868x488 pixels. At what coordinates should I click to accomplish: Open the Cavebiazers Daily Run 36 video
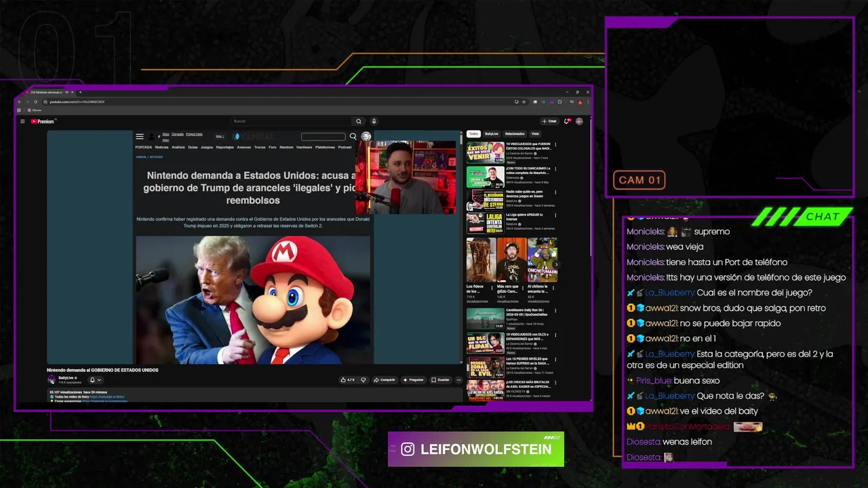(x=486, y=319)
